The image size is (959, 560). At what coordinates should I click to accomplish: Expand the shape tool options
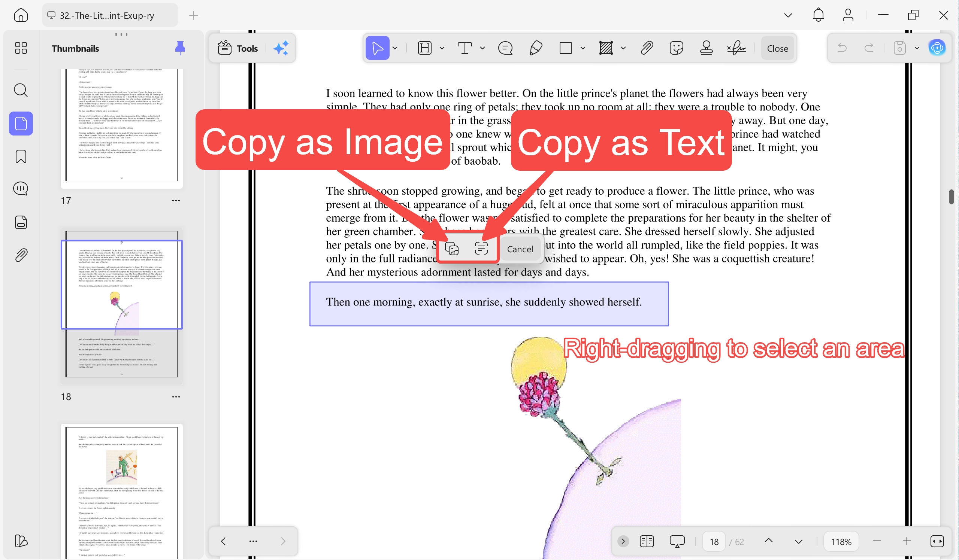[x=583, y=48]
